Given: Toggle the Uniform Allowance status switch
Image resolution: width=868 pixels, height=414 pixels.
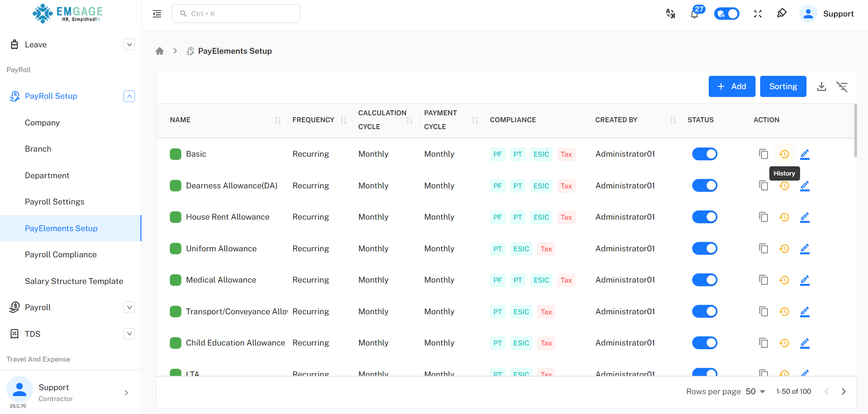Looking at the screenshot, I should 704,249.
